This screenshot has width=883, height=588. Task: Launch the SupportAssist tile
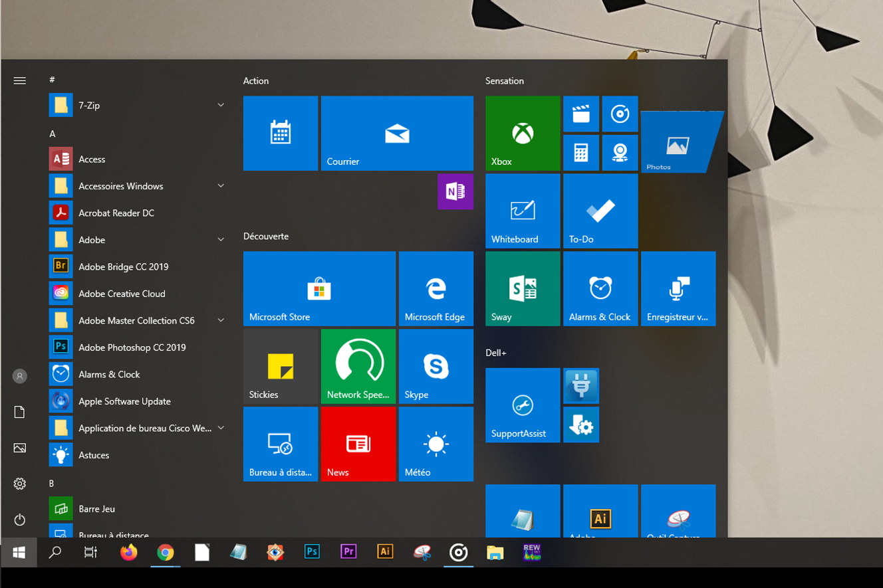pos(523,405)
